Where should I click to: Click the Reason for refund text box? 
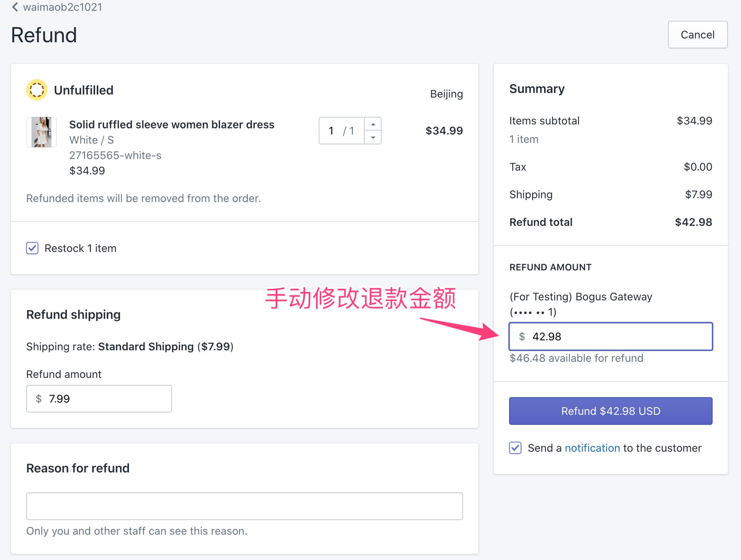point(244,506)
